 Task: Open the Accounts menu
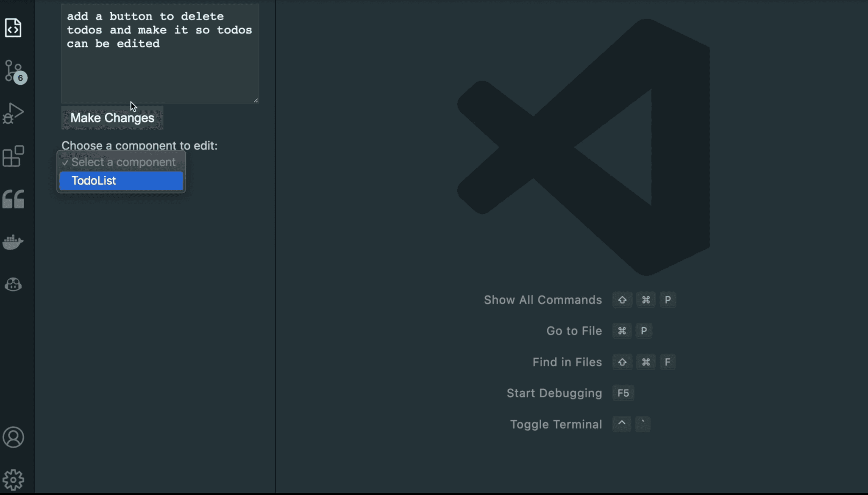tap(13, 437)
